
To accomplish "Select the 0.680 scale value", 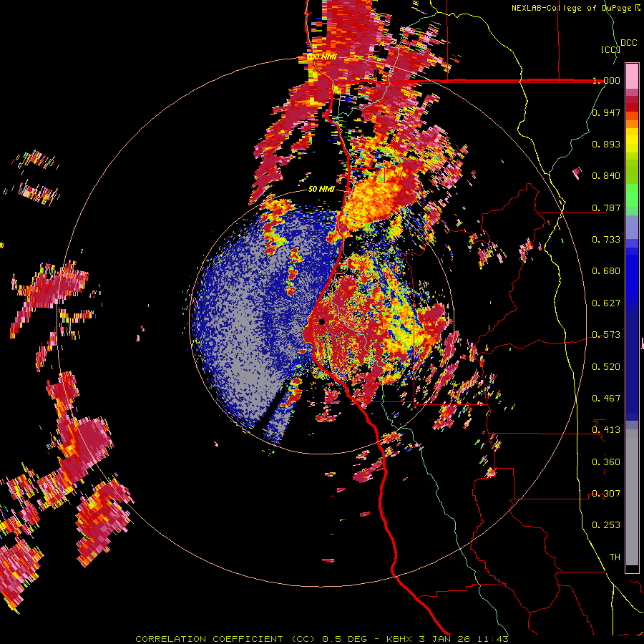I will [606, 271].
